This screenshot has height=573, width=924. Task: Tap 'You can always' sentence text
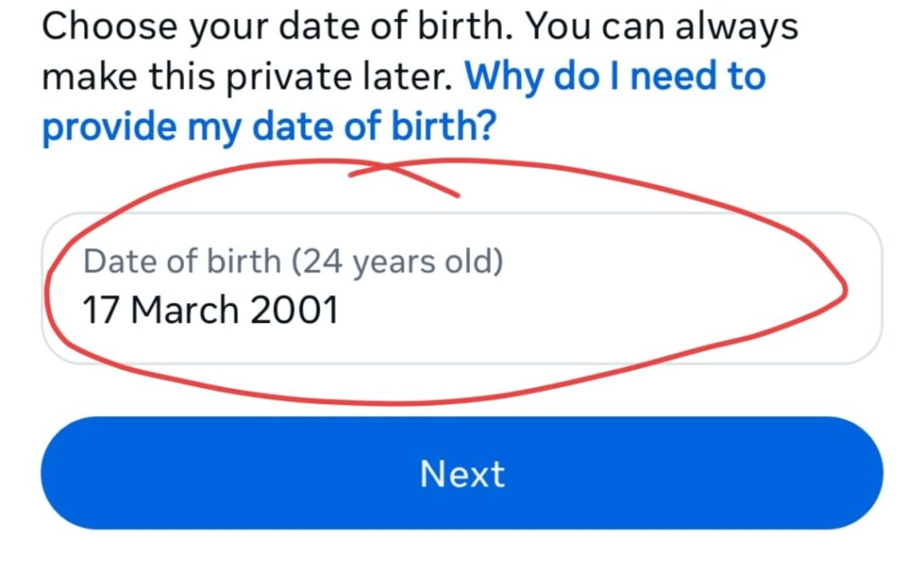661,27
